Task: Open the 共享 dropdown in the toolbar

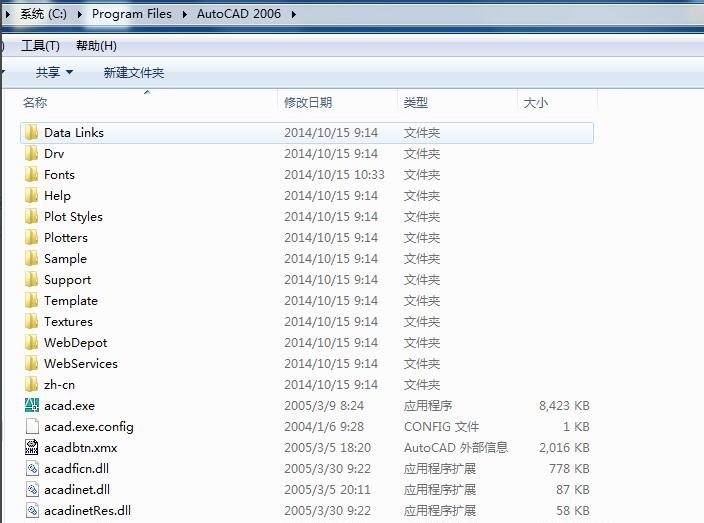Action: pos(54,72)
